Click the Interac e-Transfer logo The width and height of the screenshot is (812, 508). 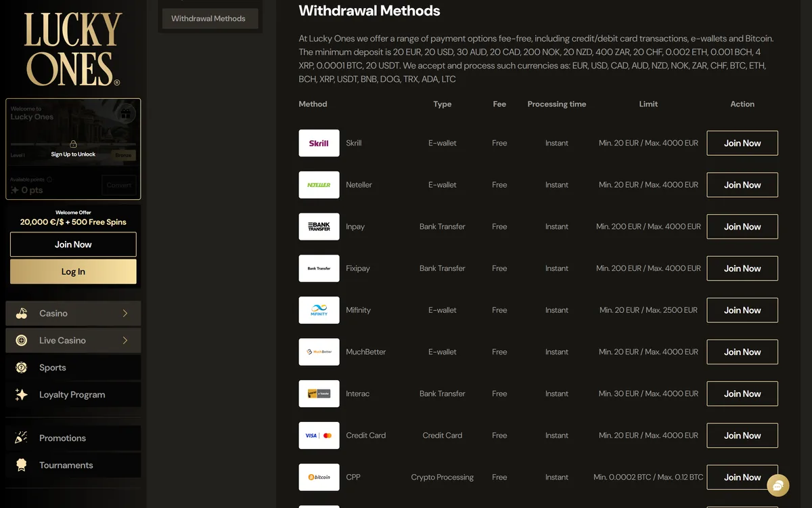coord(319,394)
